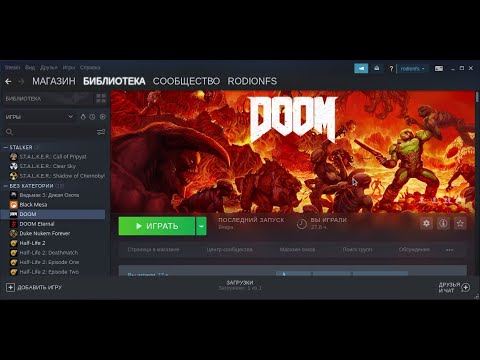Viewport: 480px width, 360px height.
Task: Click the game page vertical scrollbar
Action: [x=477, y=97]
